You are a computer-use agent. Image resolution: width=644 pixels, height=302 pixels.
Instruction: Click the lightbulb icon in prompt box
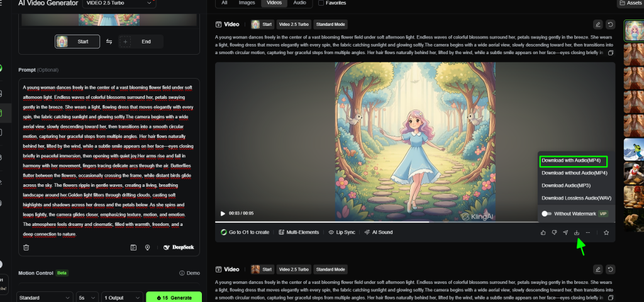click(147, 247)
